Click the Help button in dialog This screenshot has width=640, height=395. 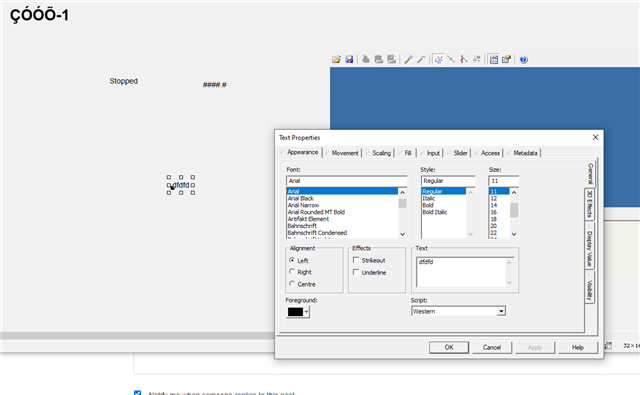coord(578,347)
